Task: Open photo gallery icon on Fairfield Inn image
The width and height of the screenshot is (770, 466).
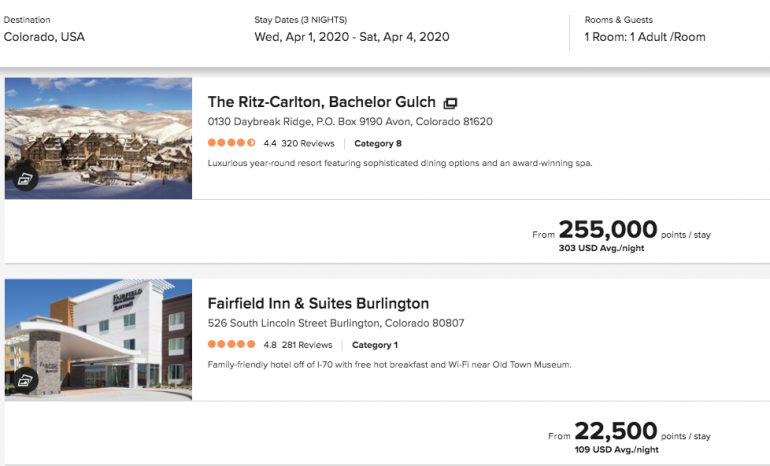Action: [25, 379]
